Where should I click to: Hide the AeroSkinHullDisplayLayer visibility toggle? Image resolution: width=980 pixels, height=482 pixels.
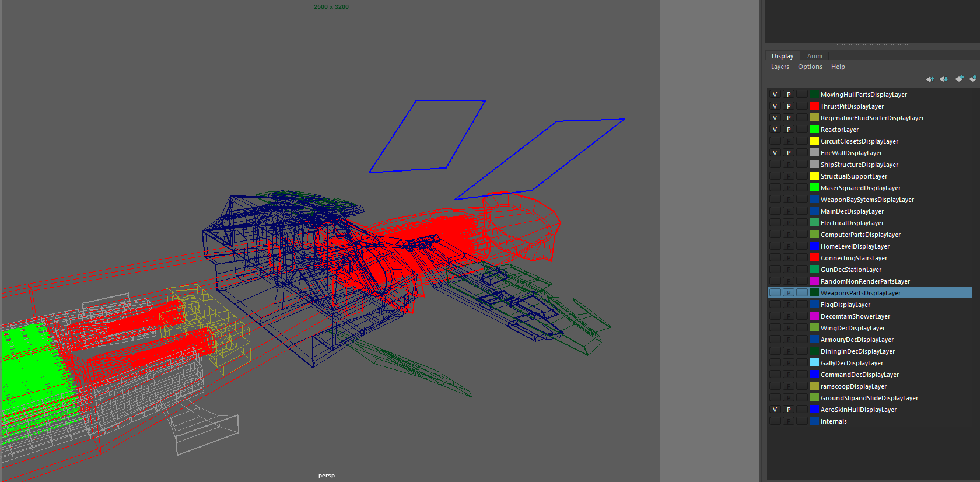coord(775,410)
